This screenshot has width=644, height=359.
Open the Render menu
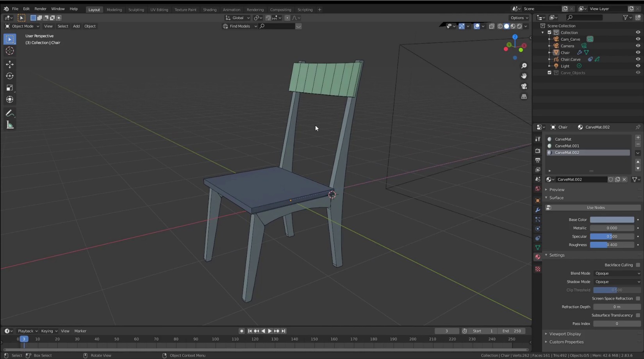click(x=40, y=9)
